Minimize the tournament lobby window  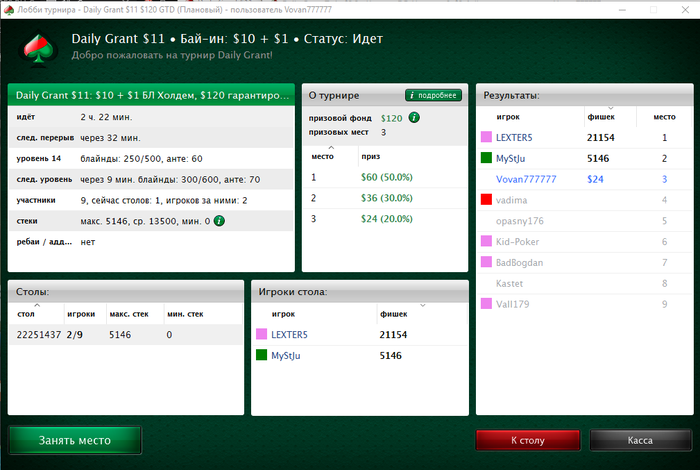click(622, 9)
